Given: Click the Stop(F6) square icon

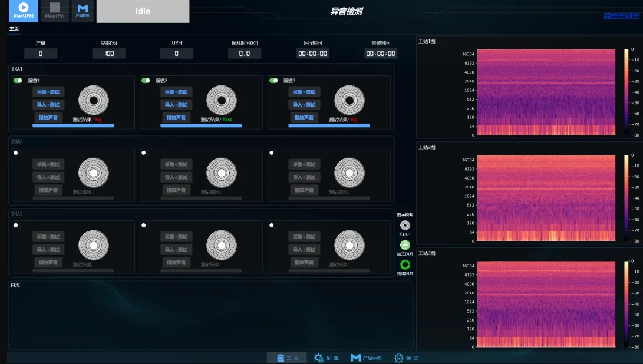Looking at the screenshot, I should click(x=55, y=8).
